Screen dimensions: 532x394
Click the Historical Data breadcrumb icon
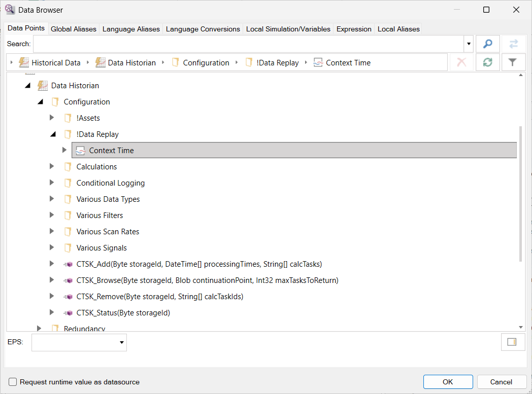(x=24, y=63)
